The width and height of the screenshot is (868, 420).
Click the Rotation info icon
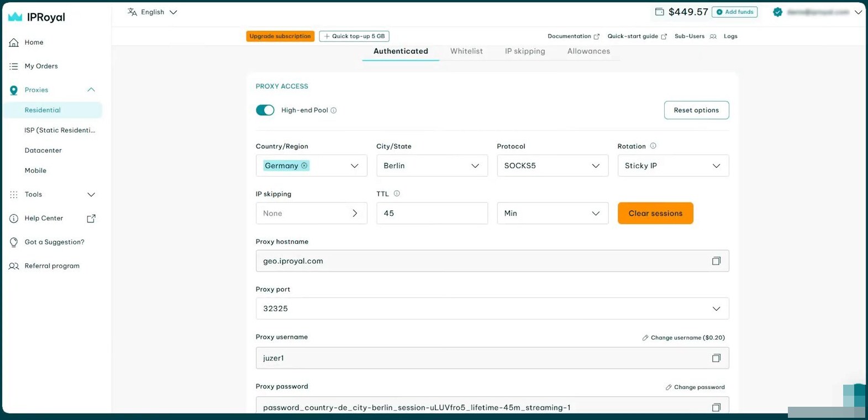(x=653, y=146)
